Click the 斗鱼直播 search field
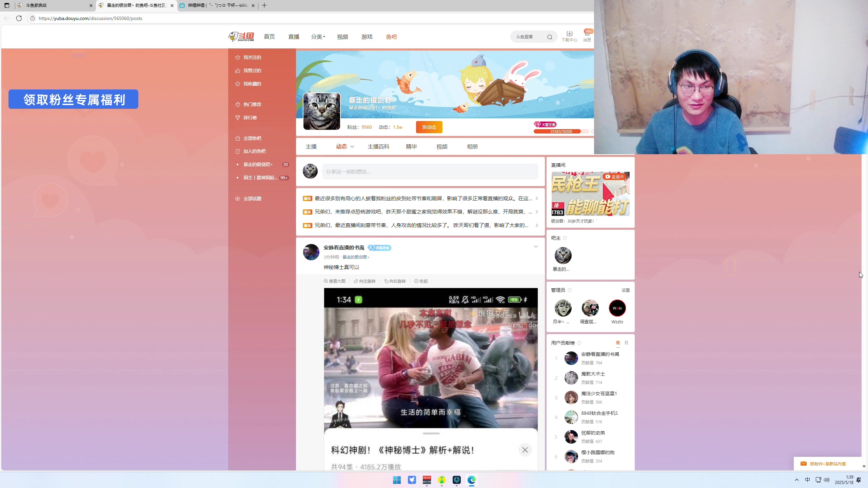The width and height of the screenshot is (868, 488). tap(529, 37)
